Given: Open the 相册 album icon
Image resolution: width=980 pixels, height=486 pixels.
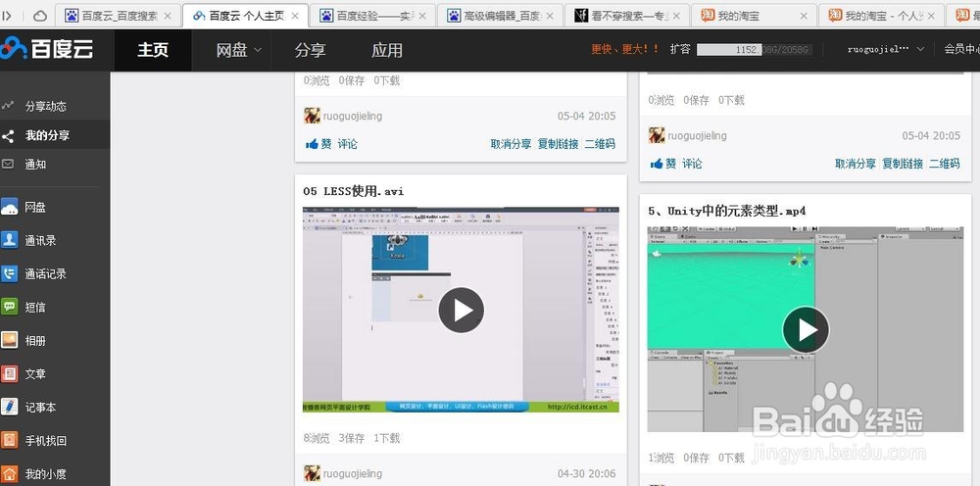Looking at the screenshot, I should (9, 340).
